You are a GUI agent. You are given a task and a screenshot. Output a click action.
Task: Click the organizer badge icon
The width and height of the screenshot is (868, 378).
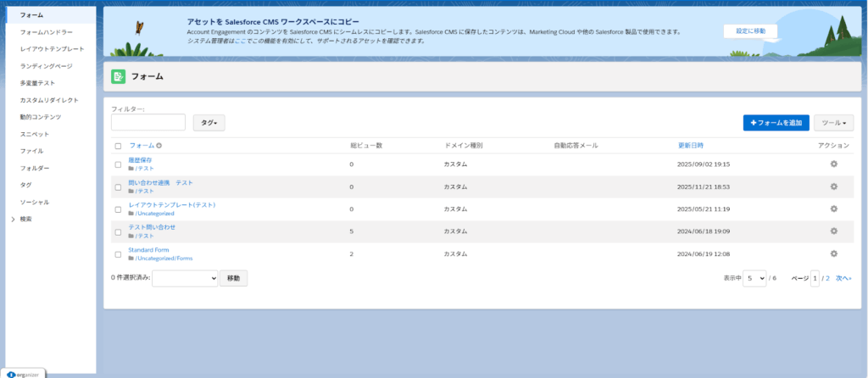(x=11, y=374)
